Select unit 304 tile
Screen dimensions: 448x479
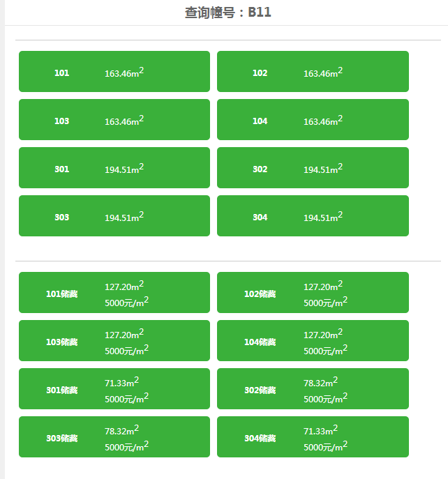tap(313, 215)
